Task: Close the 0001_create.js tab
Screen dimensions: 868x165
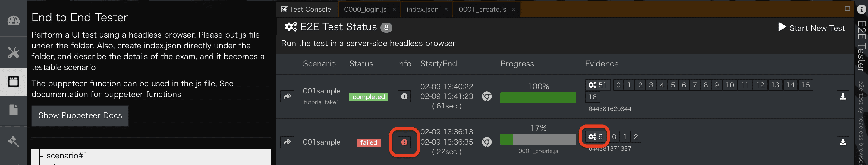Action: click(514, 9)
